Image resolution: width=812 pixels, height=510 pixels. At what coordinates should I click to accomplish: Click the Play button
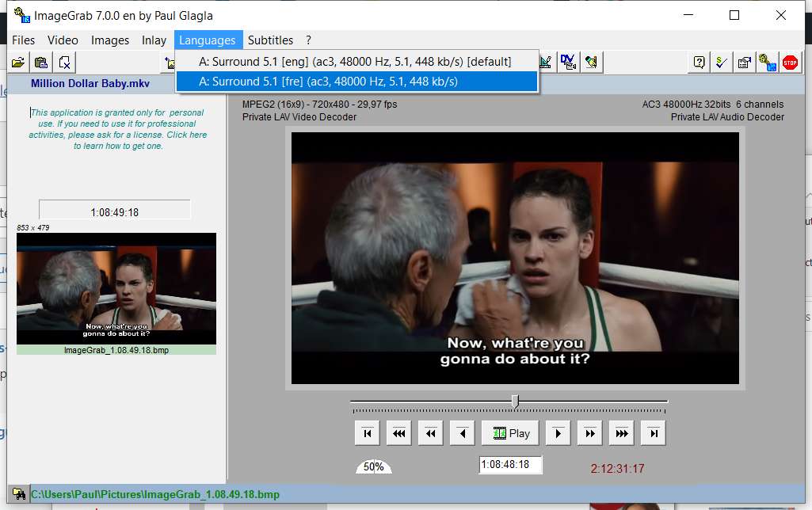pos(510,433)
